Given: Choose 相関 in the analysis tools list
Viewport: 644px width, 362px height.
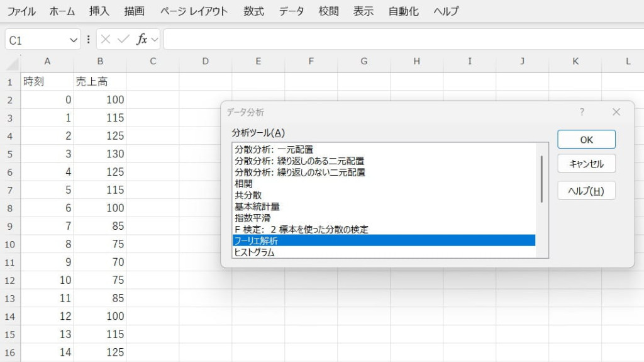Looking at the screenshot, I should pos(243,184).
